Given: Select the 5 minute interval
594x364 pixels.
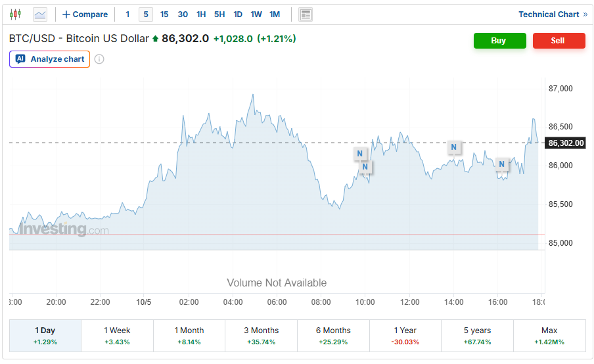Looking at the screenshot, I should pyautogui.click(x=146, y=14).
